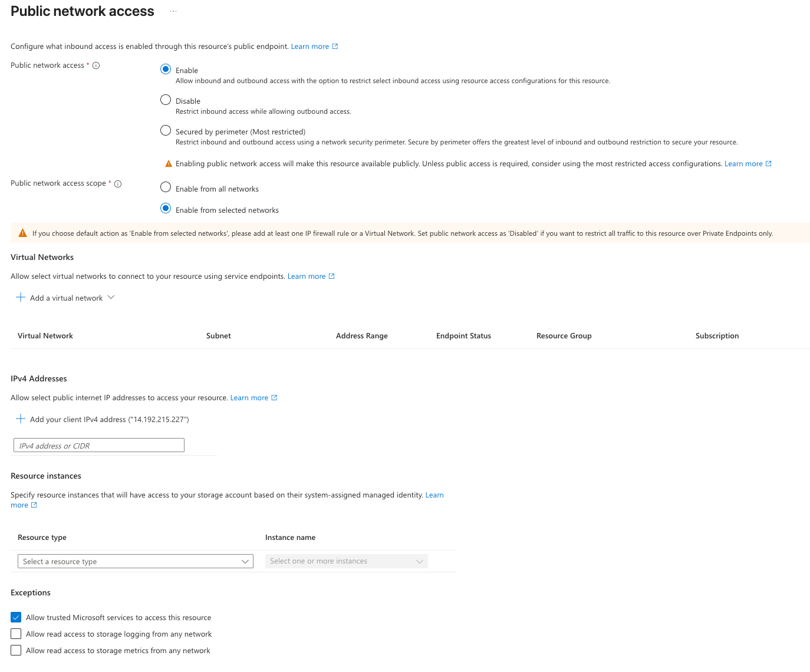Click the ellipsis icon beside the page title
Viewport: 810px width, 672px height.
173,11
